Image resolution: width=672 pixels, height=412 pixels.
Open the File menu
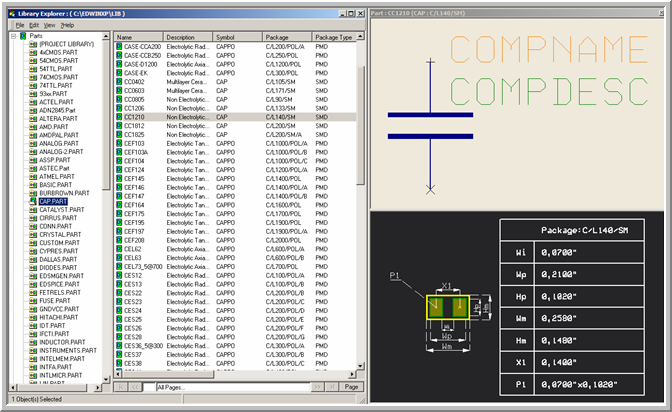pos(19,25)
